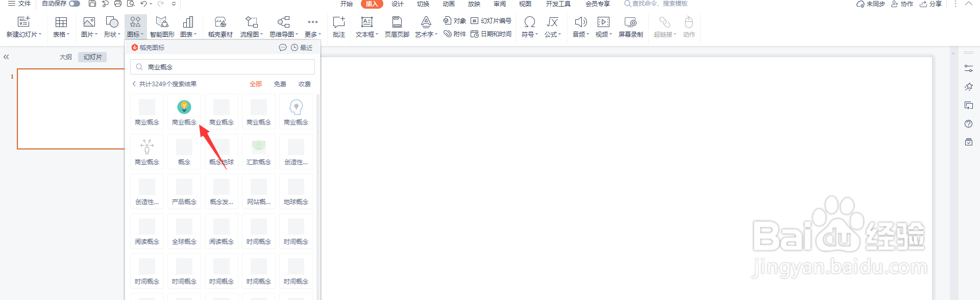Switch to the 视图 ribbon tab
Screen dimensions: 980x300
coord(525,4)
